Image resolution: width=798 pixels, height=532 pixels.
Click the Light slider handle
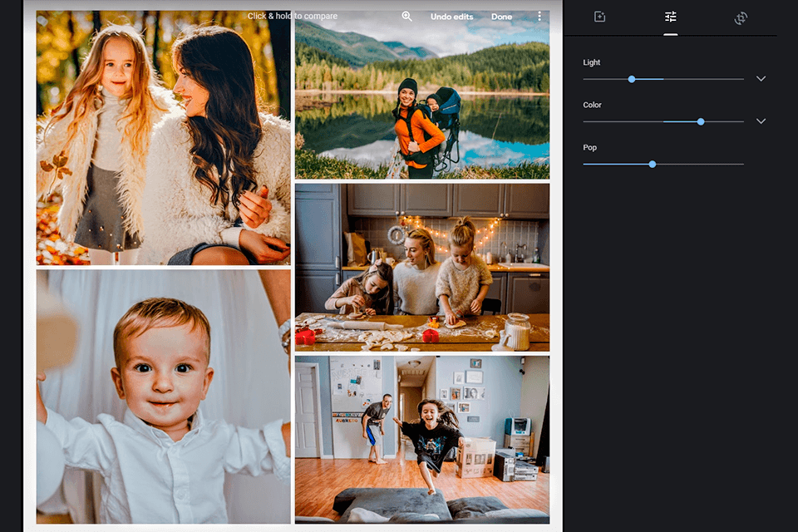click(x=632, y=79)
